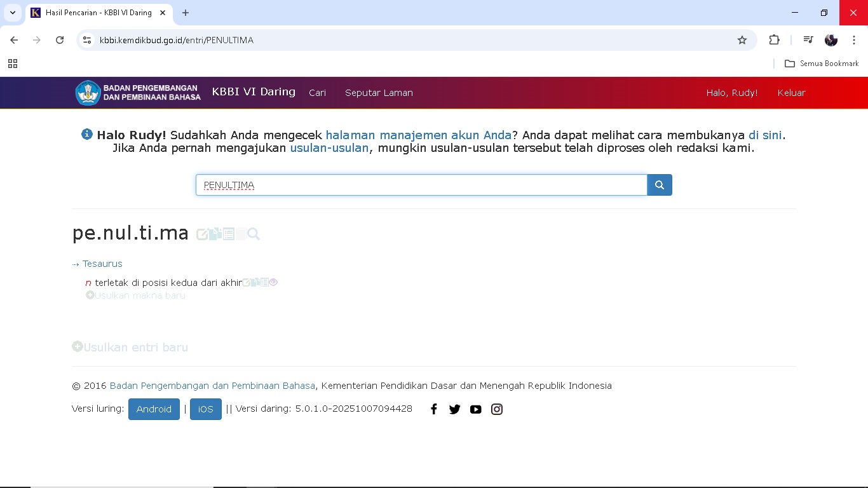Open the Instagram icon in the footer
Screen dimensions: 868x488
[x=497, y=409]
